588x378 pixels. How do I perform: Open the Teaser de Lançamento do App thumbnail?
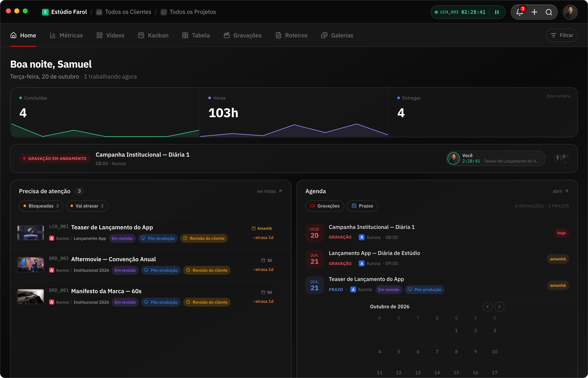[31, 233]
